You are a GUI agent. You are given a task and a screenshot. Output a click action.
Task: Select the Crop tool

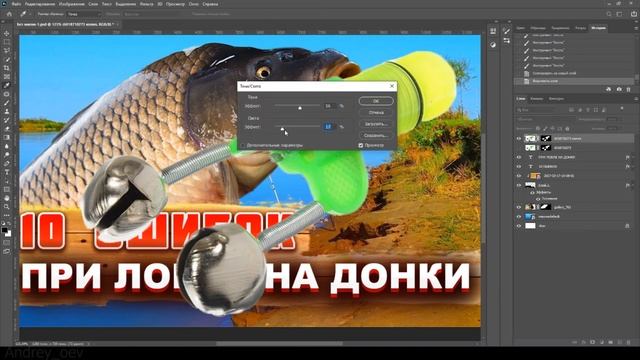[7, 68]
